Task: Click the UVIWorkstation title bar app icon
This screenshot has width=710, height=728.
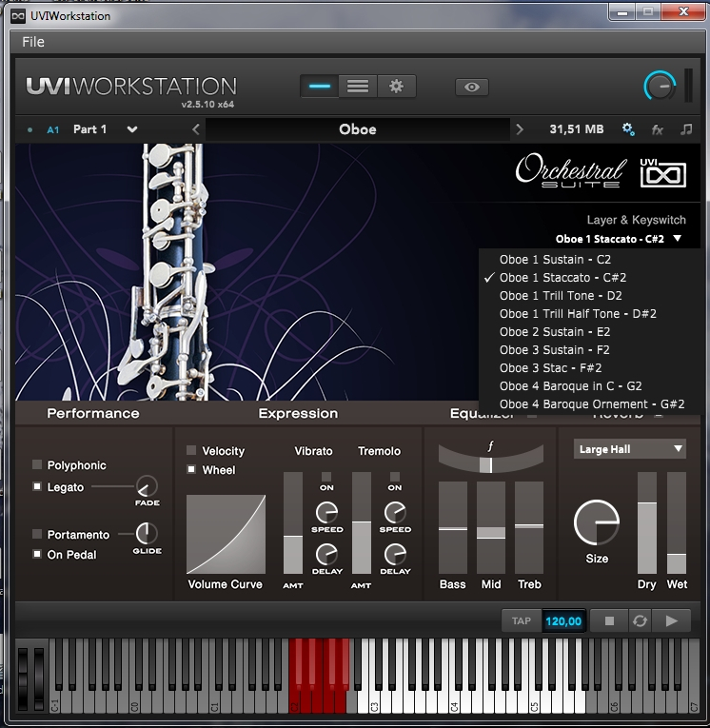Action: click(18, 16)
